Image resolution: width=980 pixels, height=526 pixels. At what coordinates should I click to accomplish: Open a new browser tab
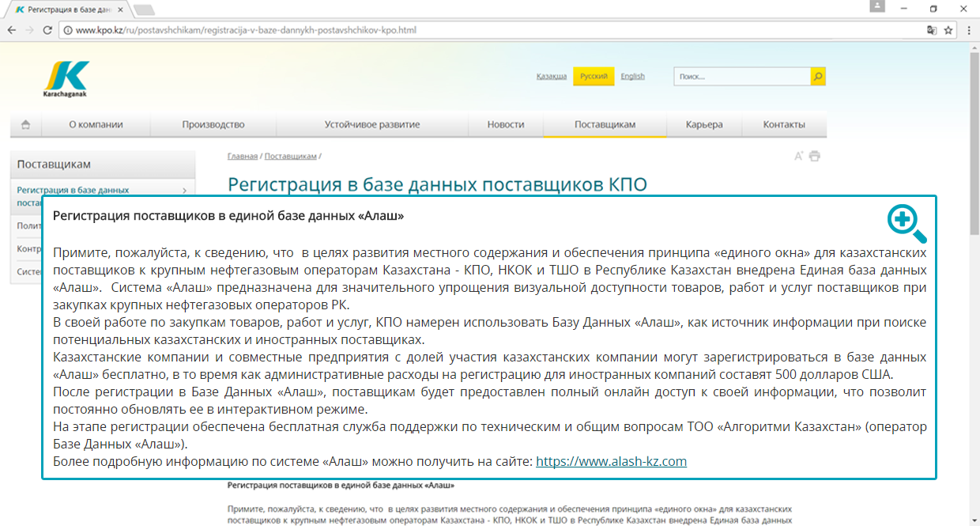tap(144, 9)
